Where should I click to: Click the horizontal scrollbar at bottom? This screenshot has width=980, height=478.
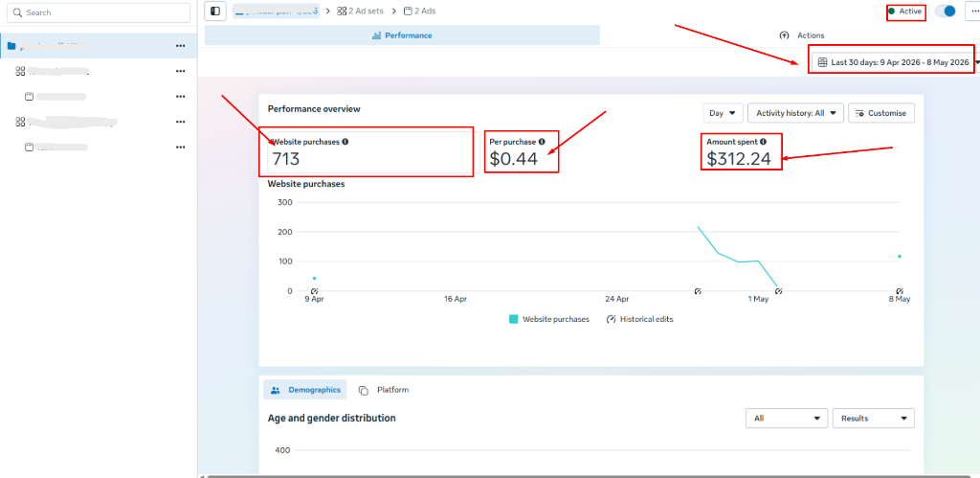click(588, 476)
